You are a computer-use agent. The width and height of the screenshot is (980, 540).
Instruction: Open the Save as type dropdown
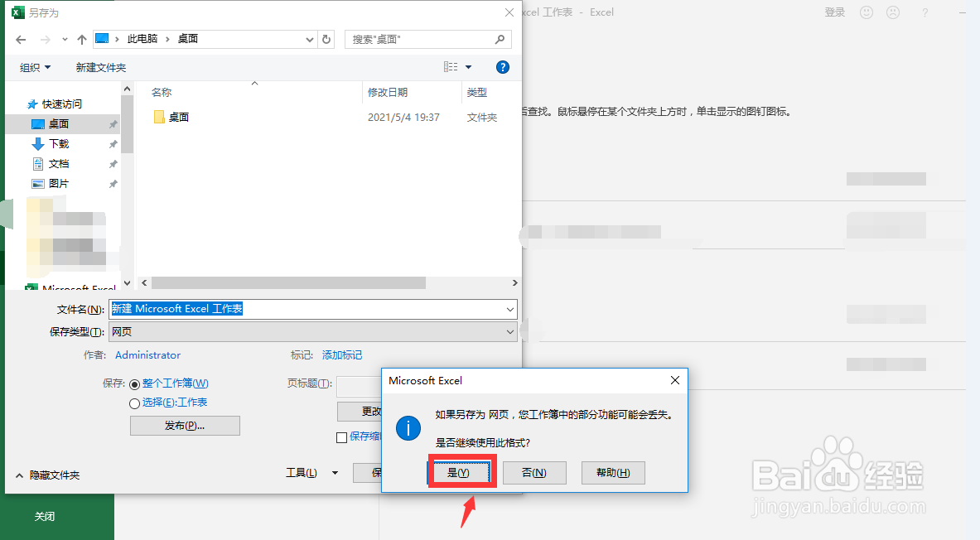(313, 332)
